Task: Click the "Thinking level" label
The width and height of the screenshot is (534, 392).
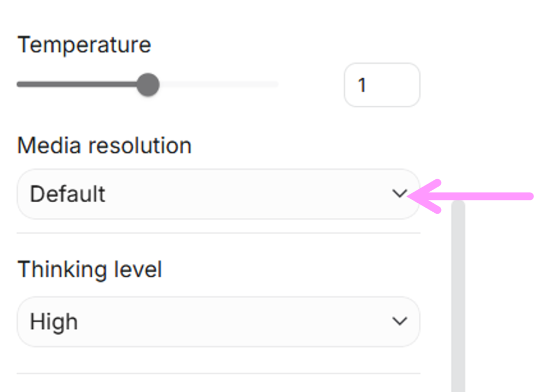Action: tap(90, 269)
